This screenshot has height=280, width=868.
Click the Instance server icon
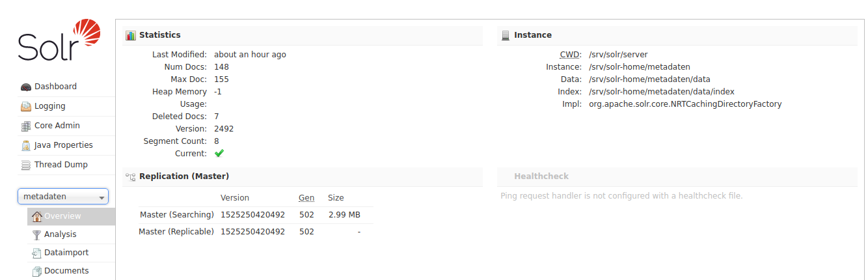[506, 35]
